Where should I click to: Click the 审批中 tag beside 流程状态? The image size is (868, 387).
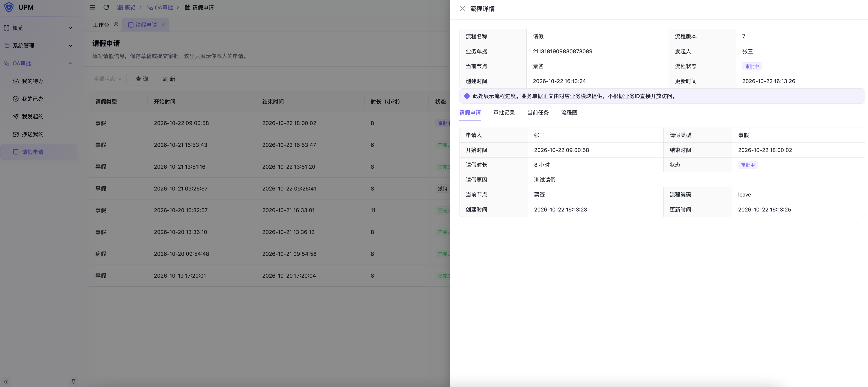pyautogui.click(x=752, y=66)
